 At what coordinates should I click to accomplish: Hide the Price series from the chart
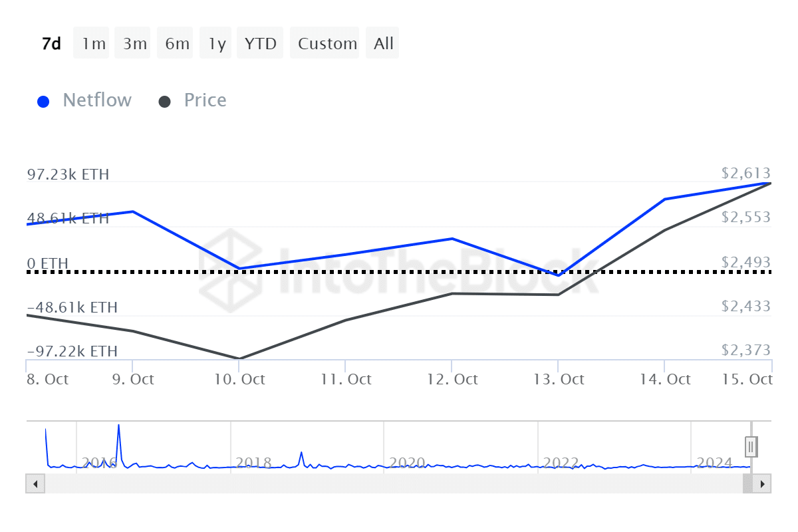[205, 100]
